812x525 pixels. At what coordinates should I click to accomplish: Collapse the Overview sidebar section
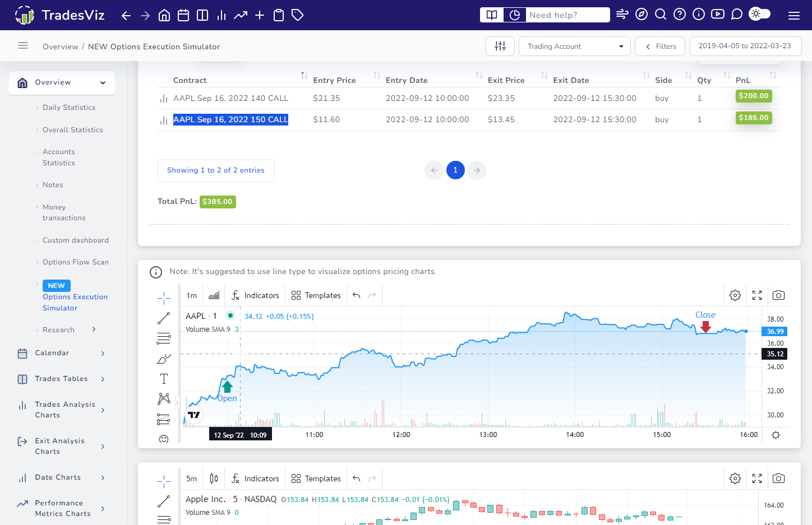[62, 83]
